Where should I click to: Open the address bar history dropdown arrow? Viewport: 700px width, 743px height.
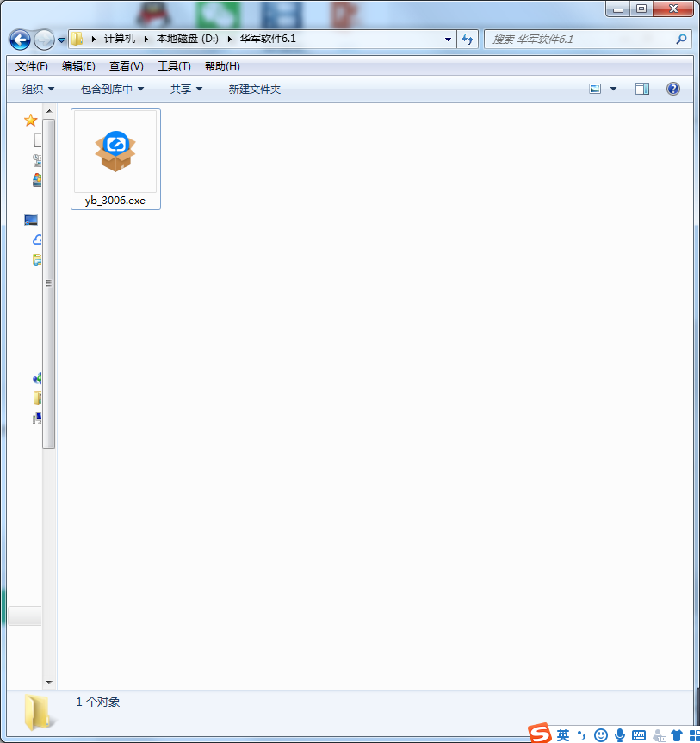pos(448,39)
